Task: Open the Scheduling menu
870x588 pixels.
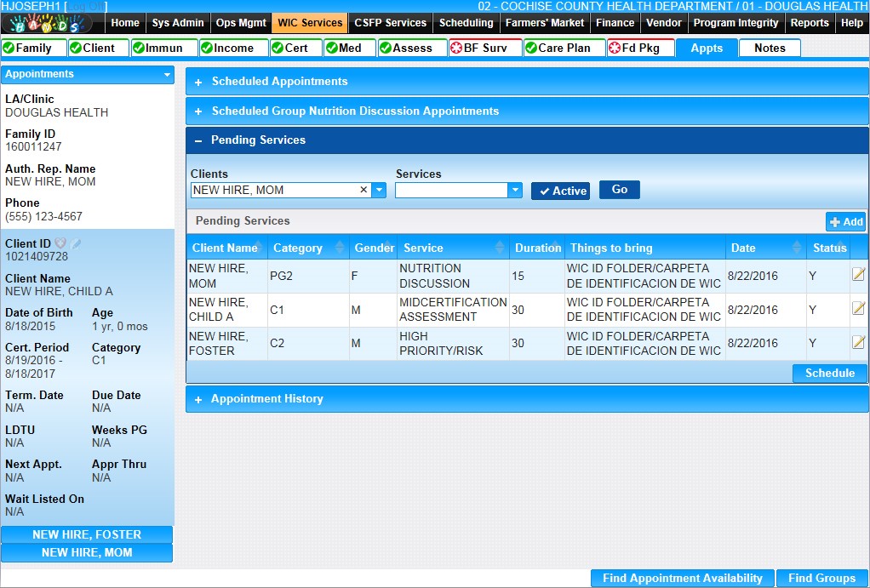Action: pos(466,23)
